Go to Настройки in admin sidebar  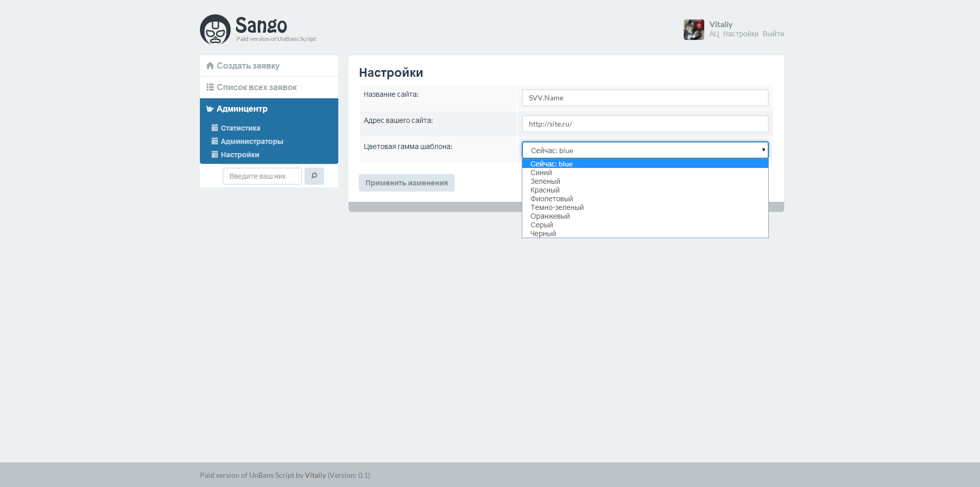pyautogui.click(x=240, y=155)
